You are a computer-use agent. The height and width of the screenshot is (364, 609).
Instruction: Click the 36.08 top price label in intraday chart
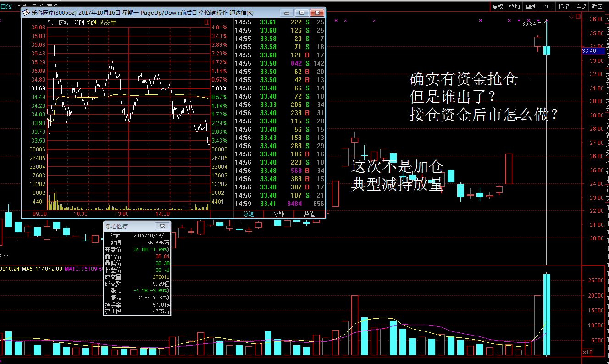[x=38, y=28]
